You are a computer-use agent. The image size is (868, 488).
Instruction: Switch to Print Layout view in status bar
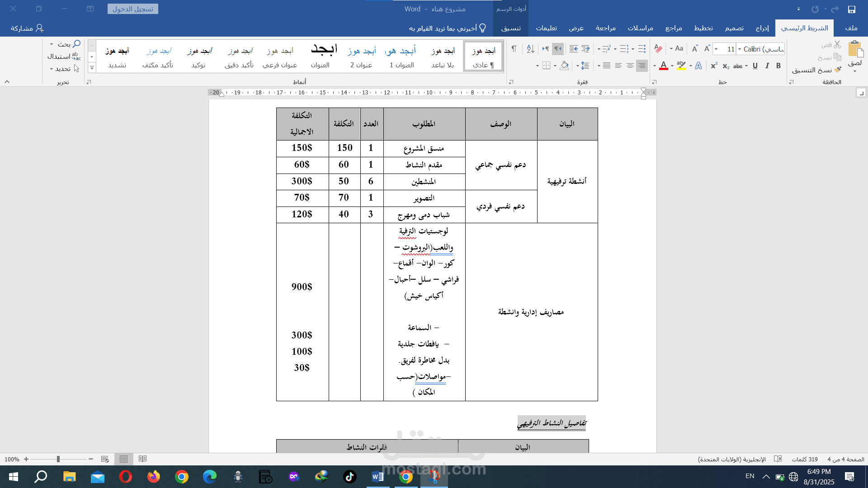123,459
